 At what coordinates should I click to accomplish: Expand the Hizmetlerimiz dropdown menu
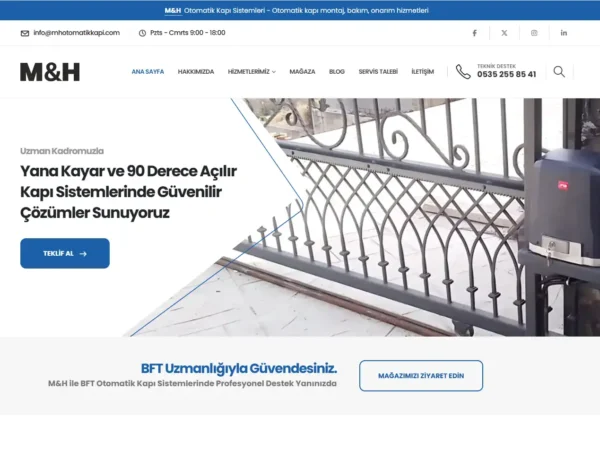pyautogui.click(x=251, y=72)
